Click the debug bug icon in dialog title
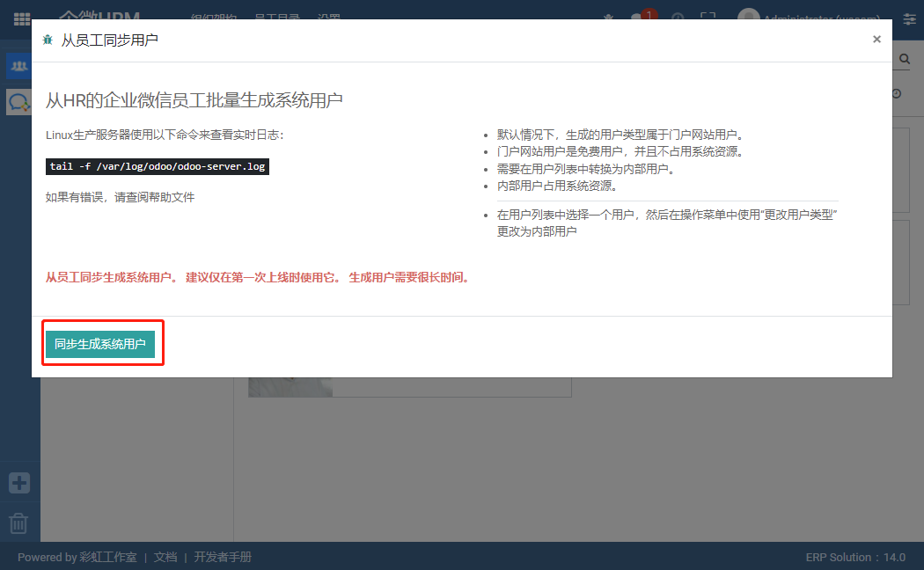 [48, 40]
